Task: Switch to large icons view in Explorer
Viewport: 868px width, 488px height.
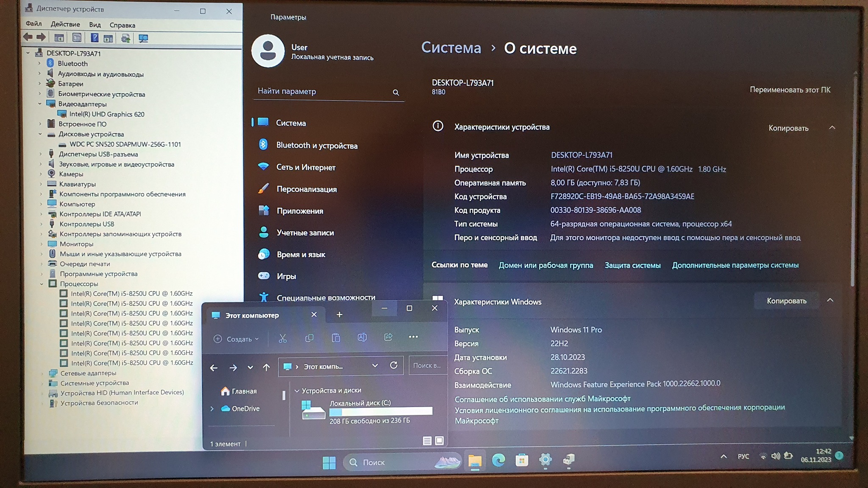Action: tap(440, 441)
